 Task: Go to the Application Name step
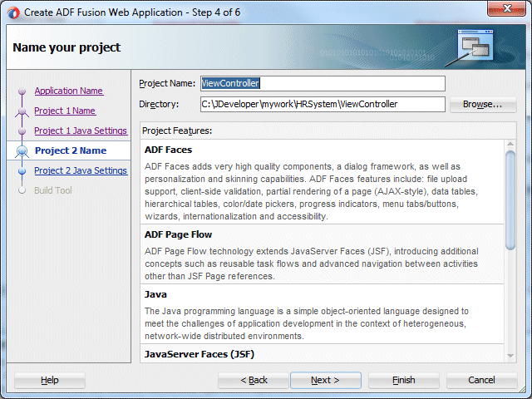tap(69, 91)
